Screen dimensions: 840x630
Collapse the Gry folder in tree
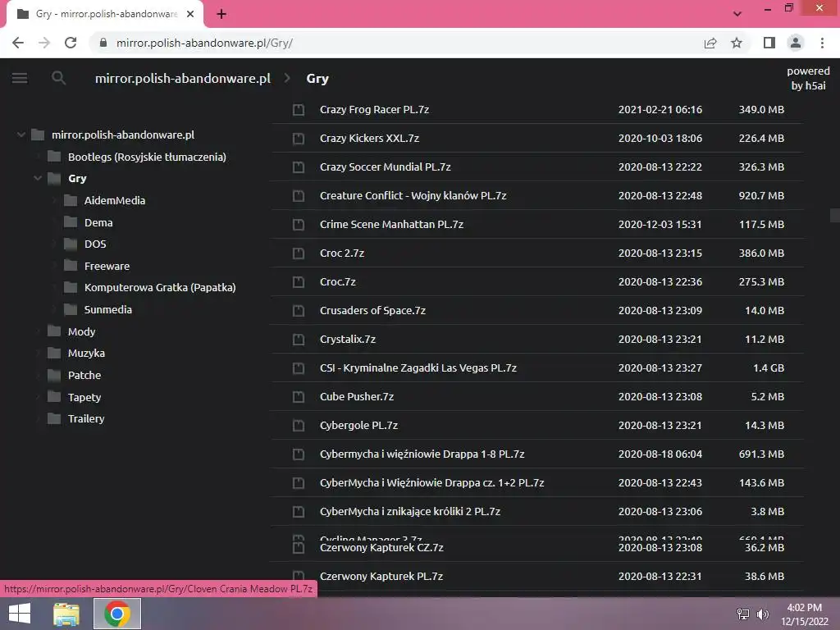(x=38, y=178)
